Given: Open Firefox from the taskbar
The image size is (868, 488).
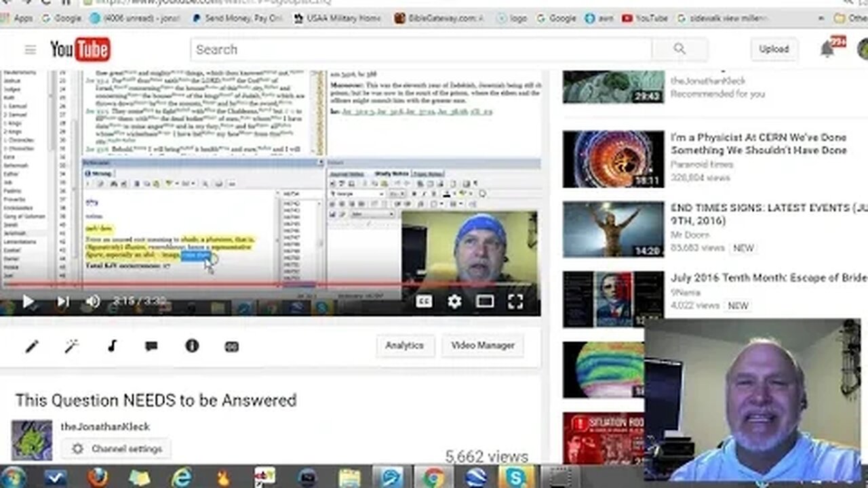Looking at the screenshot, I should [x=98, y=478].
